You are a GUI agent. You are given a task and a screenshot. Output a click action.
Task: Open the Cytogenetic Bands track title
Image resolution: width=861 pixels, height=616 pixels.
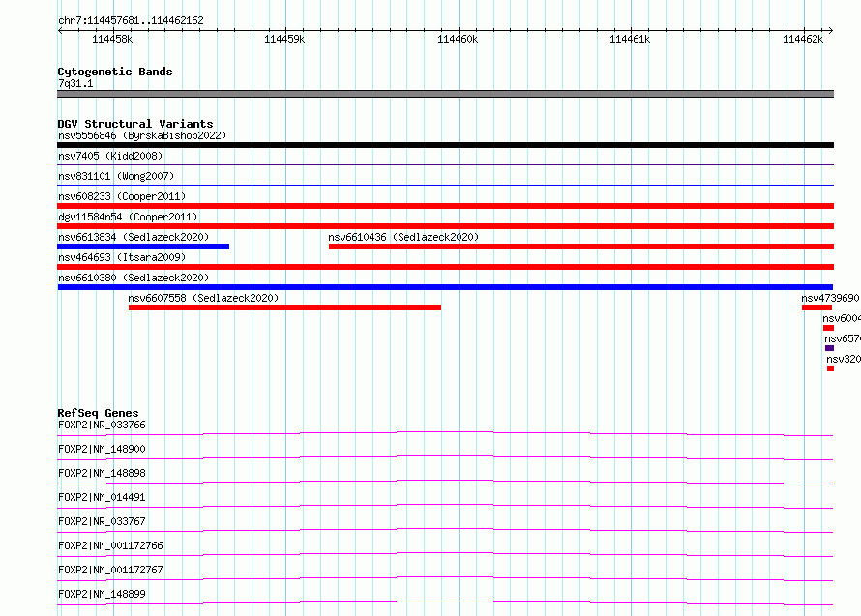115,72
